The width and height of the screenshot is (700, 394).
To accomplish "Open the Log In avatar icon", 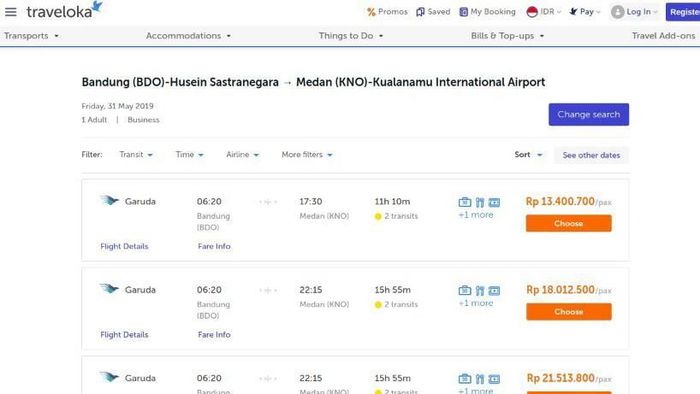I will click(617, 12).
